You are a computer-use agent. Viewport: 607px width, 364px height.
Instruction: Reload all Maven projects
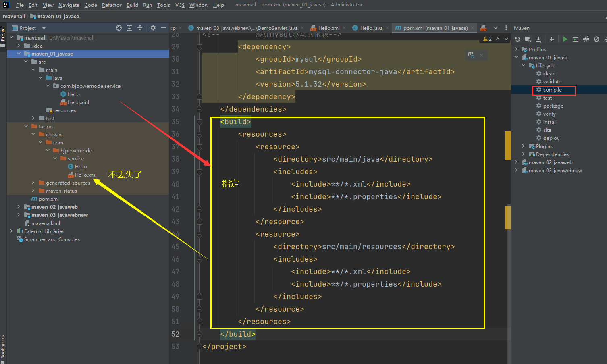point(518,39)
